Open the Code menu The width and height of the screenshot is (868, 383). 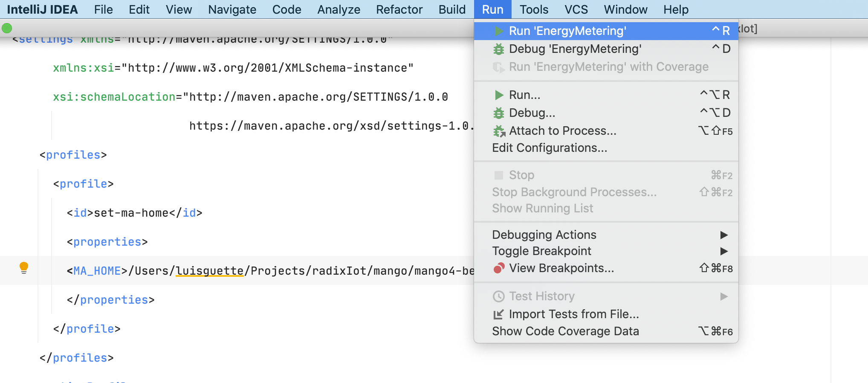[x=287, y=9]
